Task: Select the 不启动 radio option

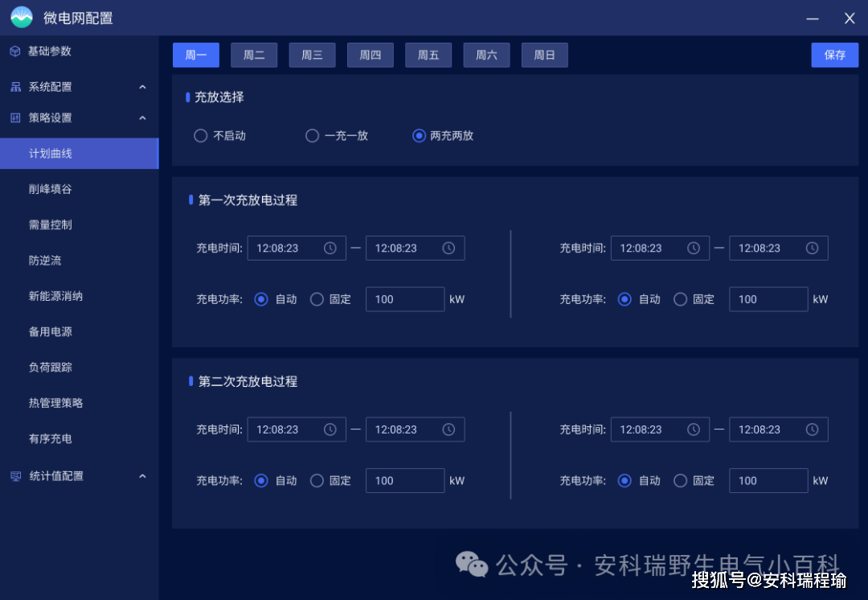Action: tap(200, 136)
